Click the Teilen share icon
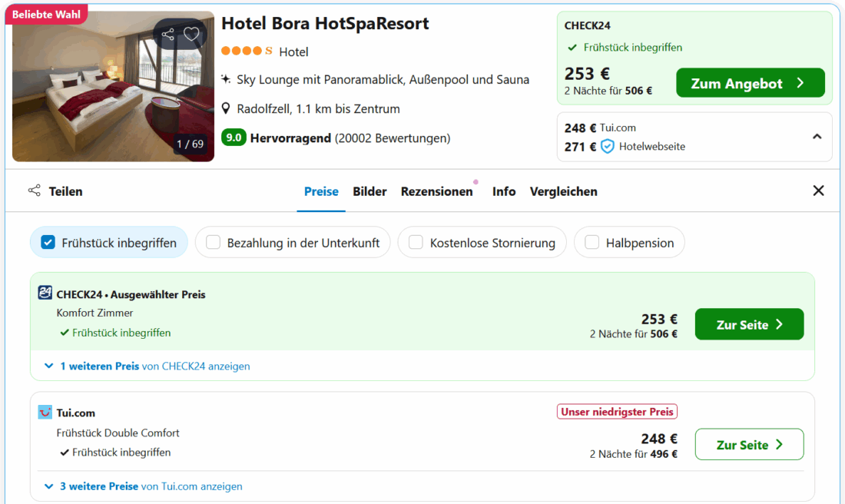The height and width of the screenshot is (504, 845). coord(35,191)
